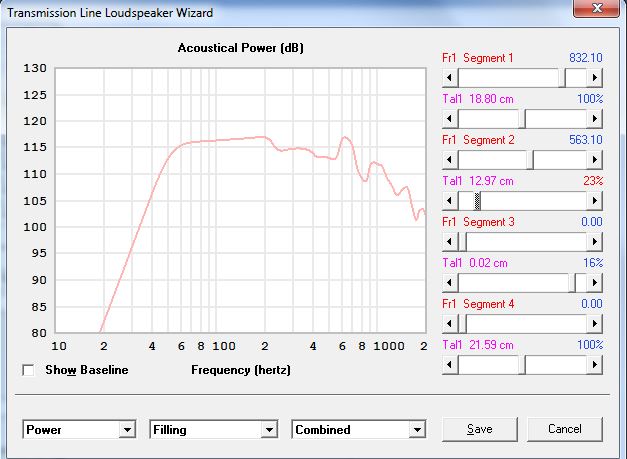The image size is (627, 459).
Task: Click the Segment 1 value 832.10
Action: [586, 58]
